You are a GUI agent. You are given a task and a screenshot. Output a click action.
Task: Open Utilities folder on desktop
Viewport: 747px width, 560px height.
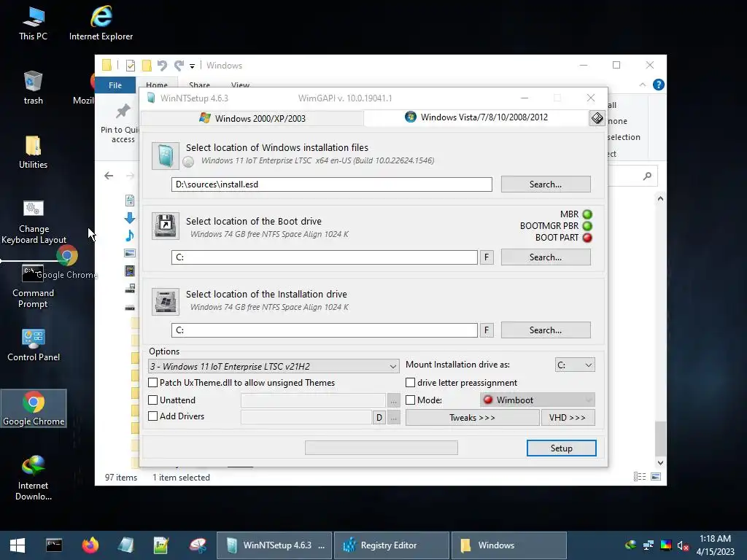[33, 152]
